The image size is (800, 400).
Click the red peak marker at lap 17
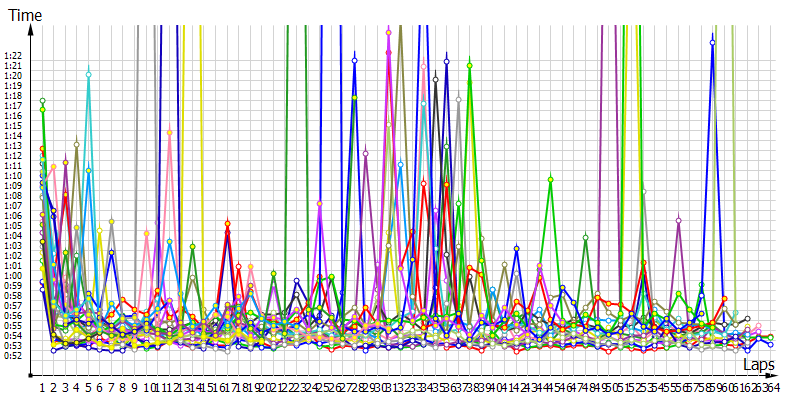coord(228,224)
